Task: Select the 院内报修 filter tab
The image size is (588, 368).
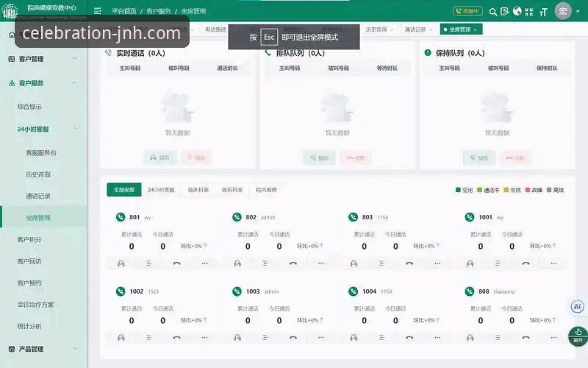Action: point(266,190)
